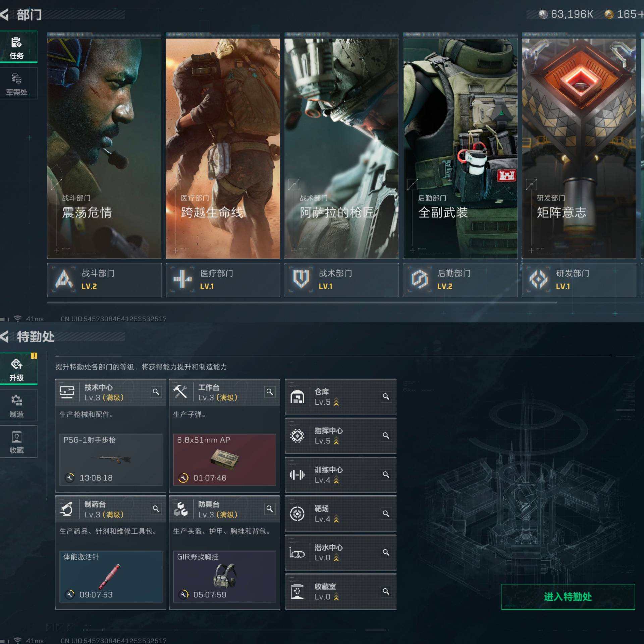The width and height of the screenshot is (644, 644).
Task: Click the magnifier icon on 防具台 panel
Action: pyautogui.click(x=270, y=509)
